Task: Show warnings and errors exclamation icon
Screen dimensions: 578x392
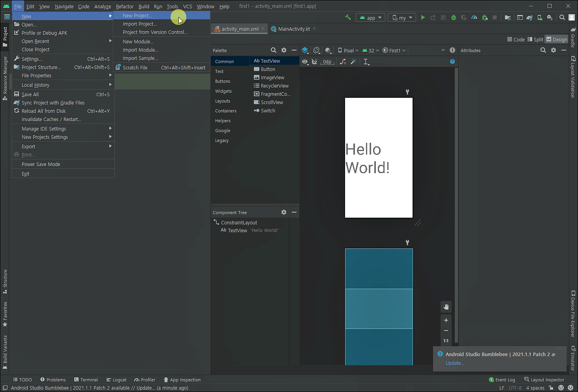Action: [x=452, y=50]
